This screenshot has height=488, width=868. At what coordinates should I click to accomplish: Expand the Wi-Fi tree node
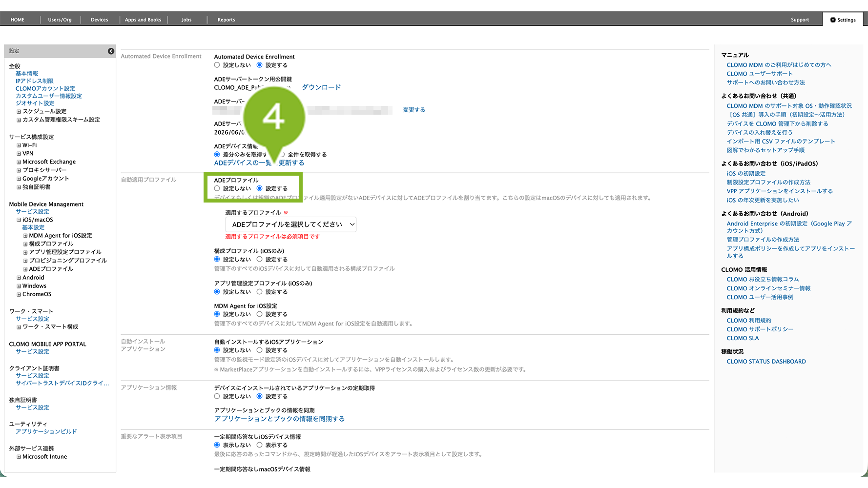(19, 145)
